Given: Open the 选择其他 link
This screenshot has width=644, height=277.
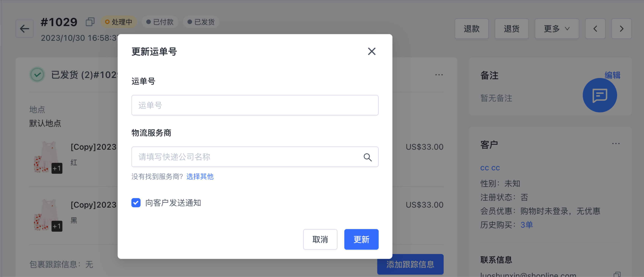Looking at the screenshot, I should [x=200, y=177].
